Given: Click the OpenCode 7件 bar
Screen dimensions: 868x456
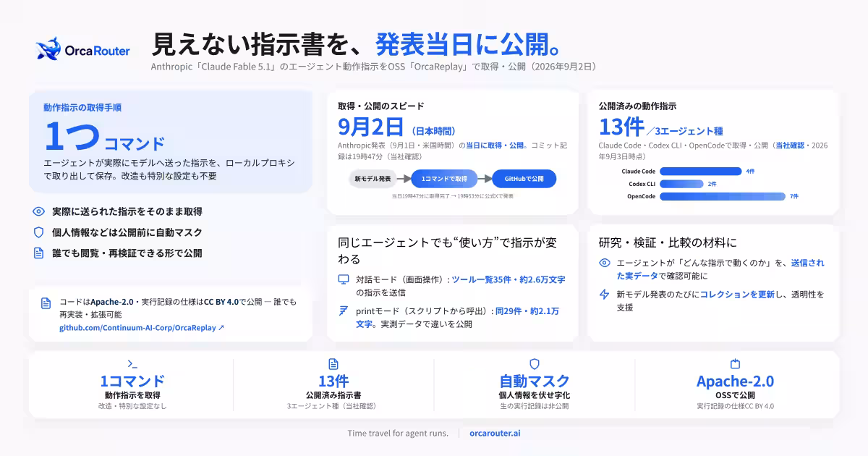Looking at the screenshot, I should [723, 196].
